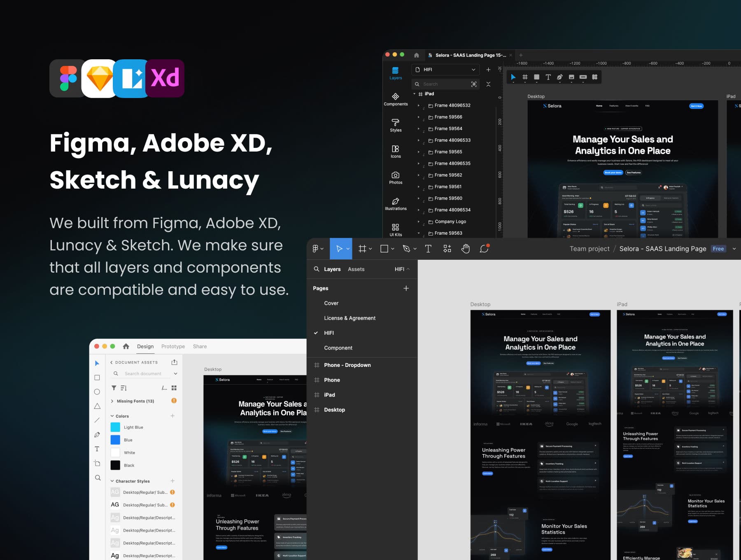This screenshot has width=741, height=560.
Task: Pick the Frame tool in Figma toolbar
Action: 362,249
